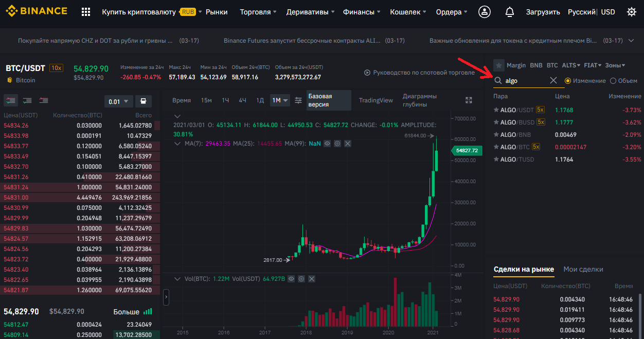644x339 pixels.
Task: Select the 1Ч chart interval
Action: 225,100
